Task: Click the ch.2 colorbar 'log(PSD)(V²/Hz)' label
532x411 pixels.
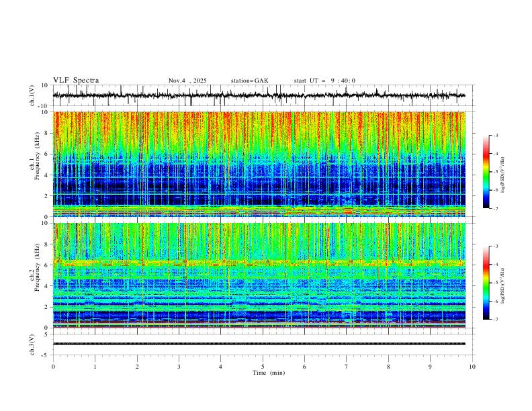Action: (x=502, y=286)
